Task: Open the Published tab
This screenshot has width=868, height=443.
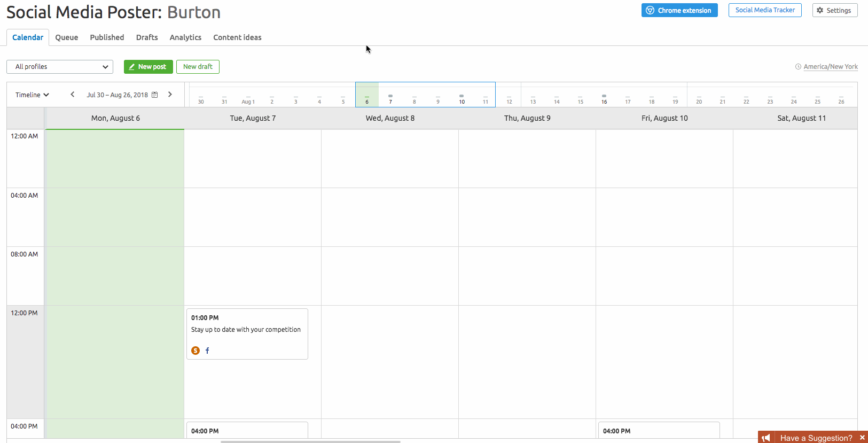Action: 107,37
